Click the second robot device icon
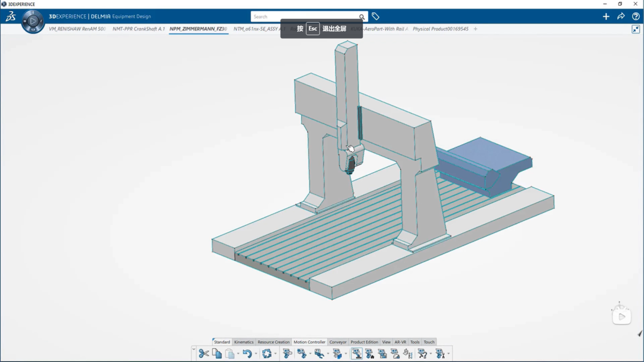This screenshot has width=644, height=362. (302, 353)
